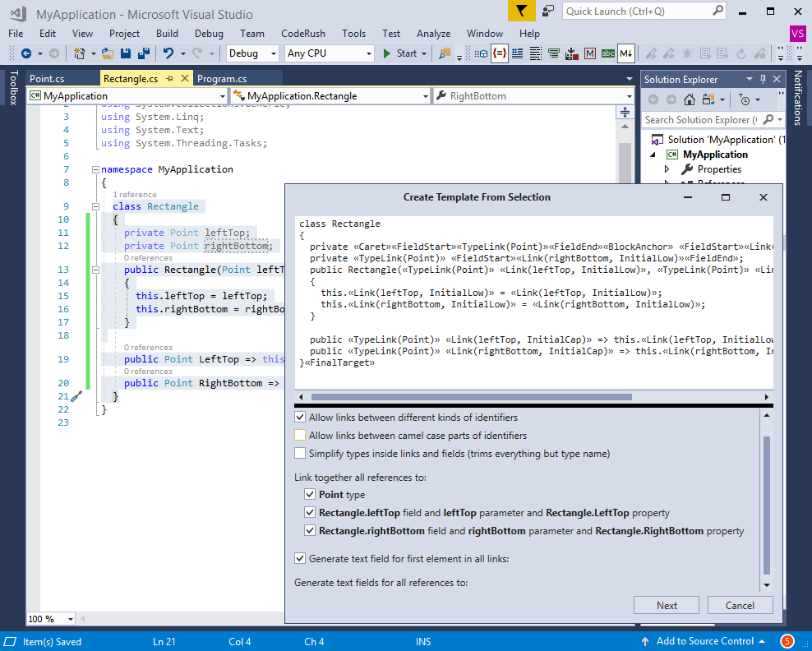Select the Navigate Backward arrow icon
Screen dimensions: 812x651
click(27, 52)
